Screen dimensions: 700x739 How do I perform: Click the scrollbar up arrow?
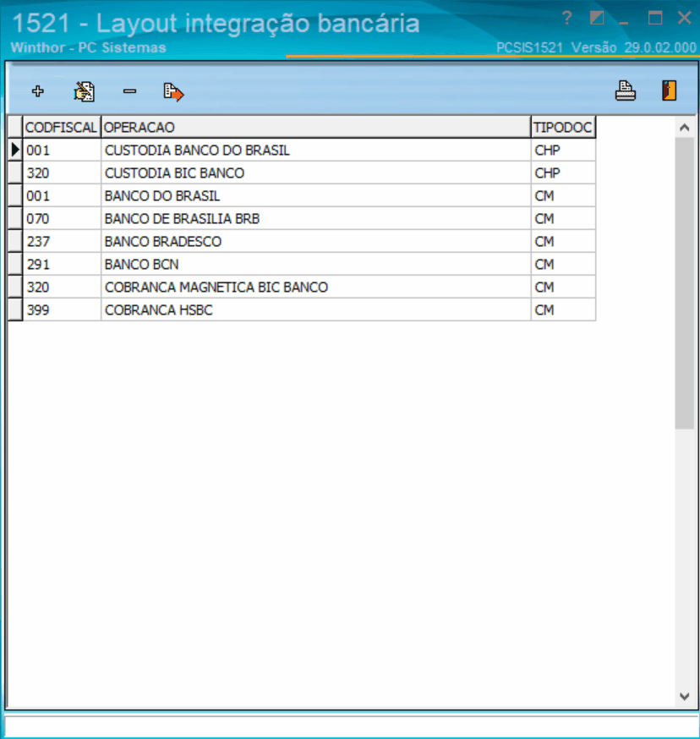tap(685, 127)
